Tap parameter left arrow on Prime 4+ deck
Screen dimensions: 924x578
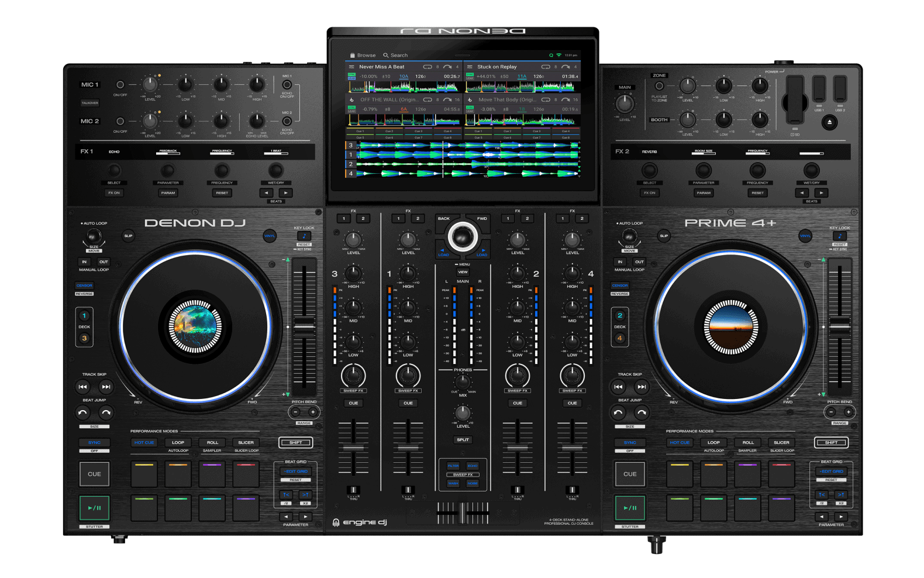pos(822,517)
